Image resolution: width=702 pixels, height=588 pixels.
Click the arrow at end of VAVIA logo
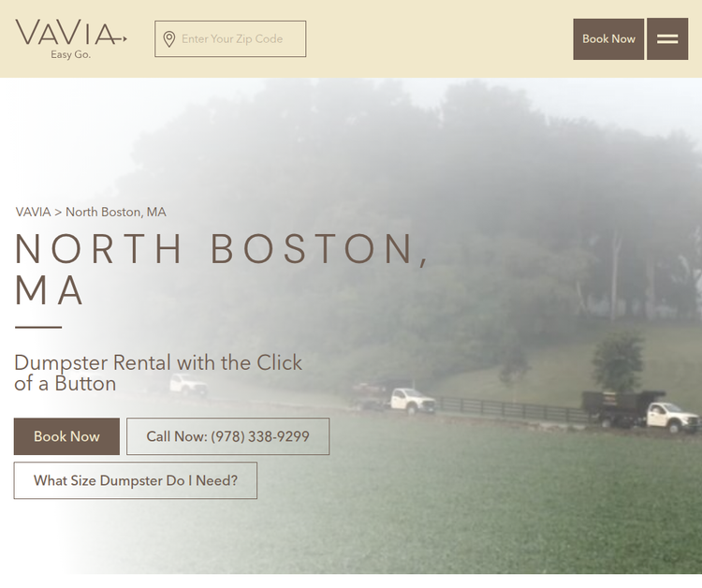point(121,39)
